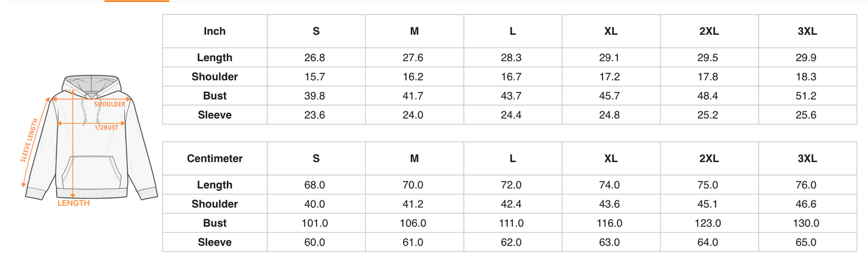Click the S column header in inch table

pyautogui.click(x=317, y=31)
